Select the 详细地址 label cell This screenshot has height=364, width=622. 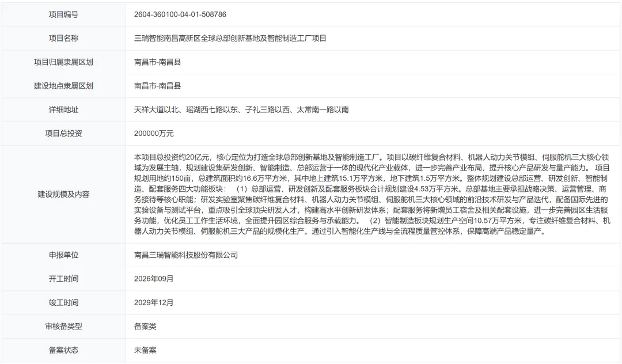[x=63, y=110]
